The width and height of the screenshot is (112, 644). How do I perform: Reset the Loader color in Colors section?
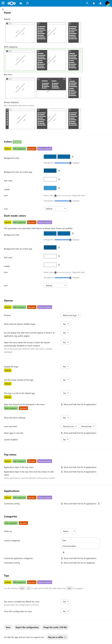pos(59,188)
